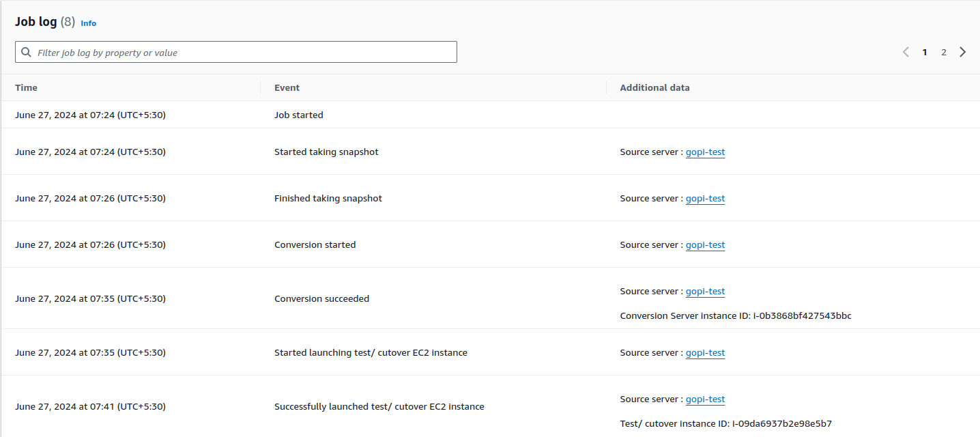The image size is (980, 437).
Task: Click Conversion Server instance ID i-0b3868bf427543bbc text
Action: (736, 316)
